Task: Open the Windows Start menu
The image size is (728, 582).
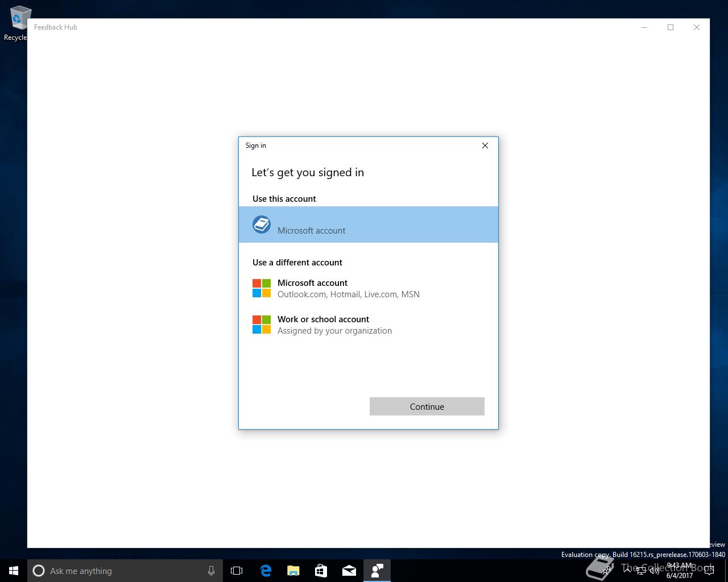Action: click(x=14, y=571)
